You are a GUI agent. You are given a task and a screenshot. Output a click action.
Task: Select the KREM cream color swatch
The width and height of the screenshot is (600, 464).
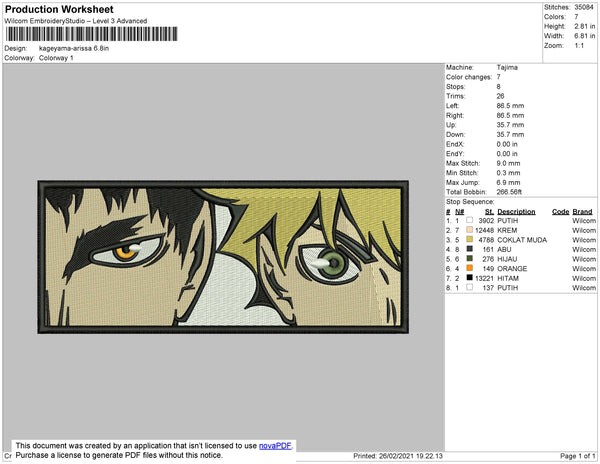pos(470,230)
